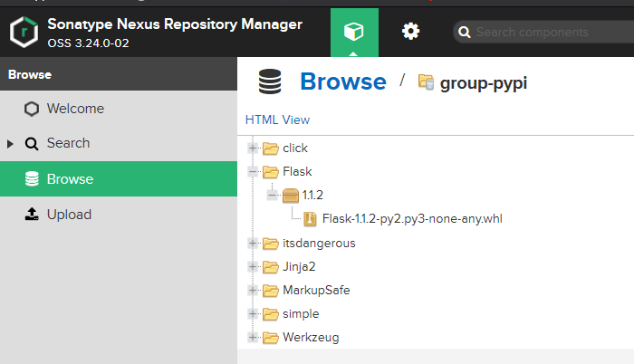Click the Browse breadcrumb heading
The image size is (634, 364).
coord(342,81)
